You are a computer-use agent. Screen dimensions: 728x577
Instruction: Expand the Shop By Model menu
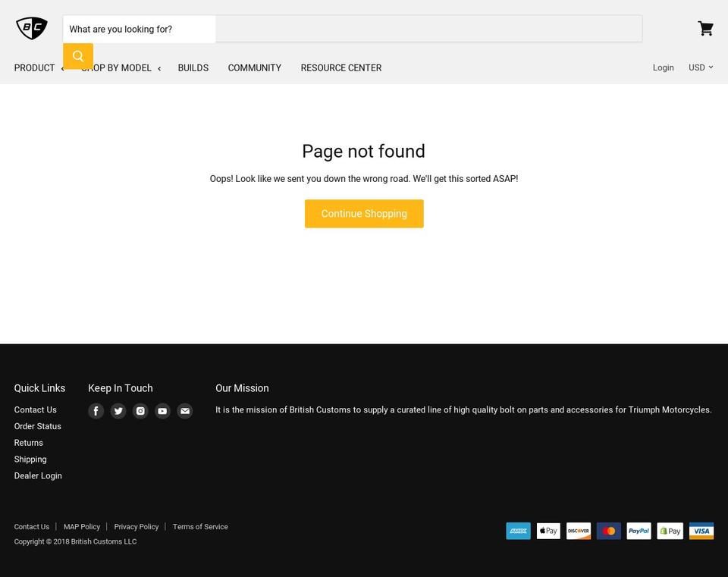pyautogui.click(x=121, y=67)
